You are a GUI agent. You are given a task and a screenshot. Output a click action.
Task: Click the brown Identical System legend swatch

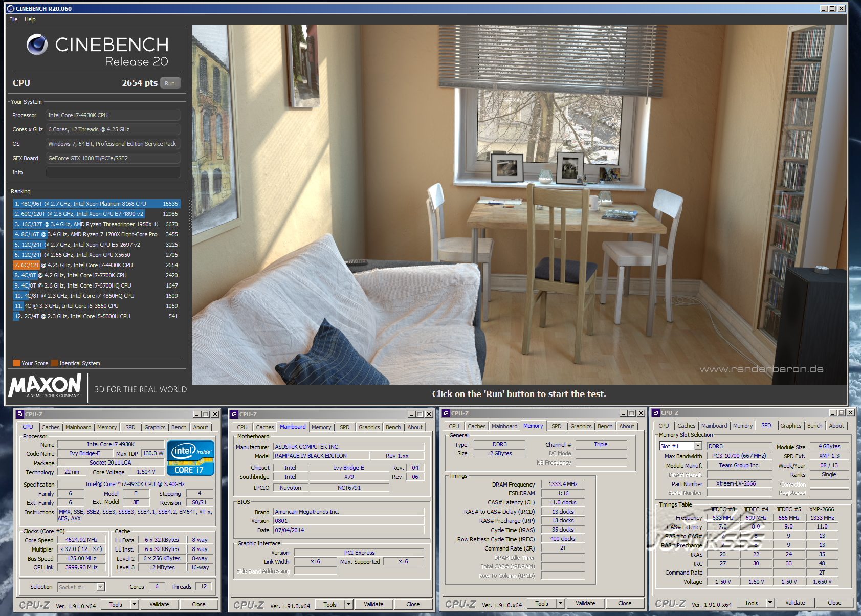pos(54,363)
